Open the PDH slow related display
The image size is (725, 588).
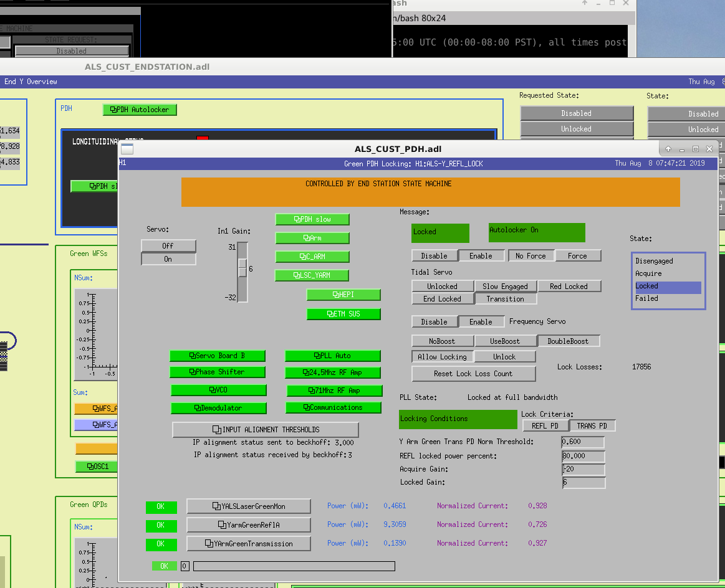pos(312,219)
